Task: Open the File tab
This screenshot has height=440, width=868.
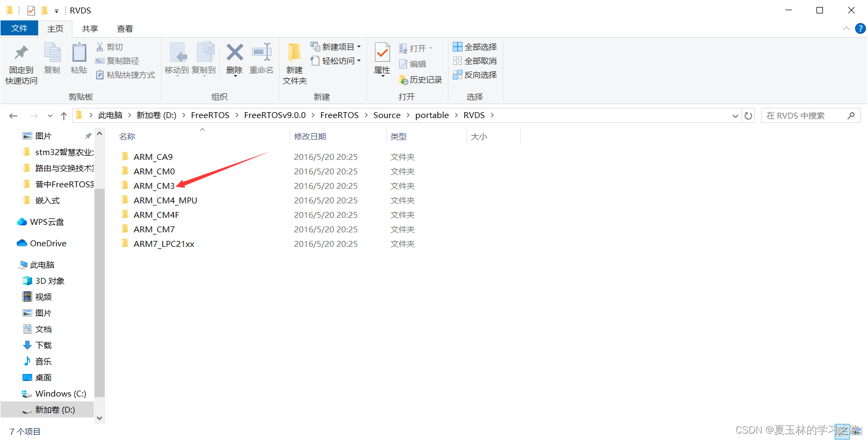Action: pyautogui.click(x=19, y=28)
